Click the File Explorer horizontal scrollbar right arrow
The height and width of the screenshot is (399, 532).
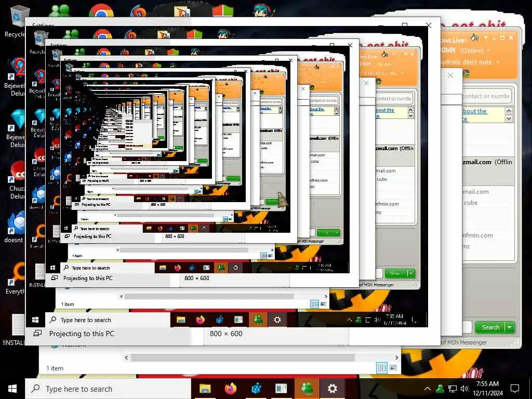(396, 357)
